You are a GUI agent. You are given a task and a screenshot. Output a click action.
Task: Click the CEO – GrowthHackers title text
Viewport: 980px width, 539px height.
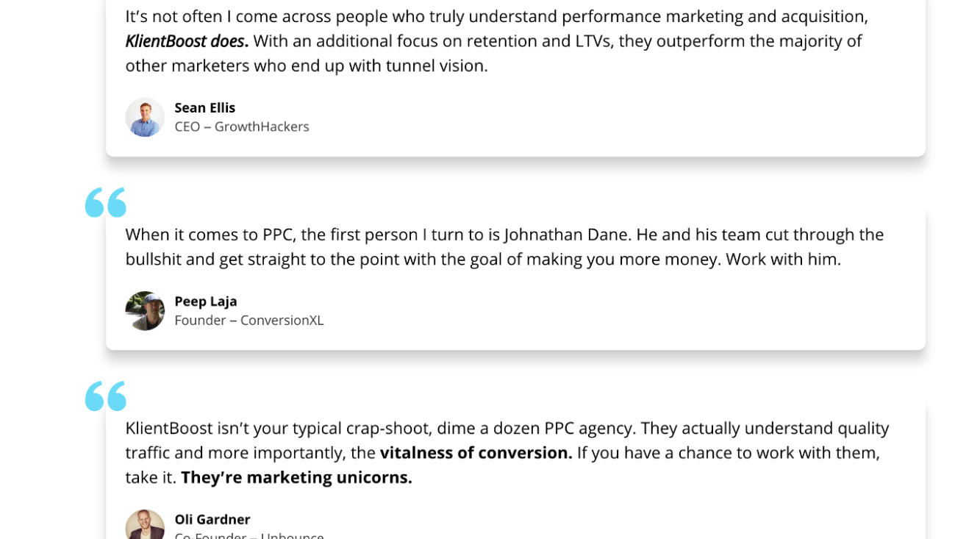242,126
